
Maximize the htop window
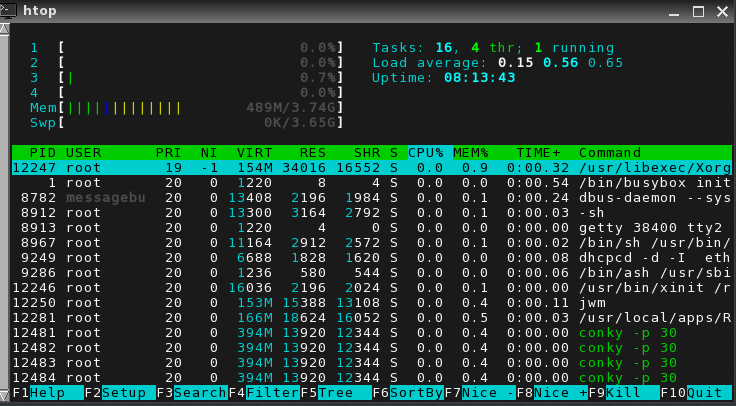coord(698,11)
